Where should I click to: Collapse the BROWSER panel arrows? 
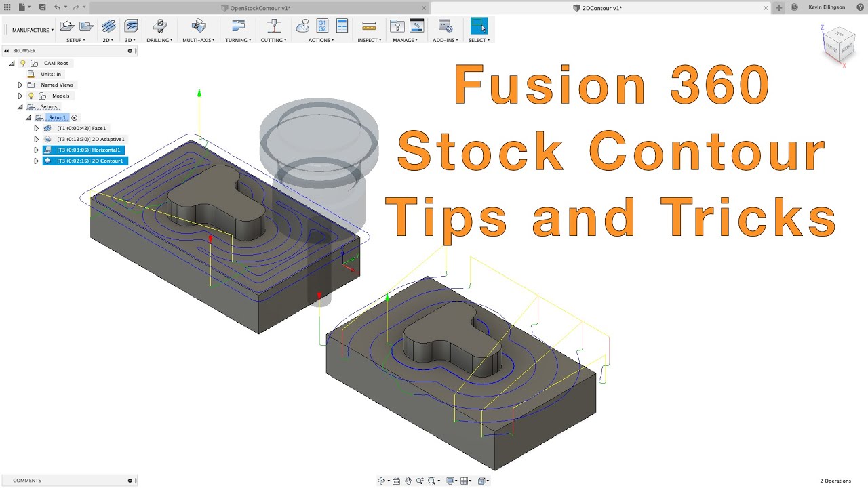coord(5,51)
